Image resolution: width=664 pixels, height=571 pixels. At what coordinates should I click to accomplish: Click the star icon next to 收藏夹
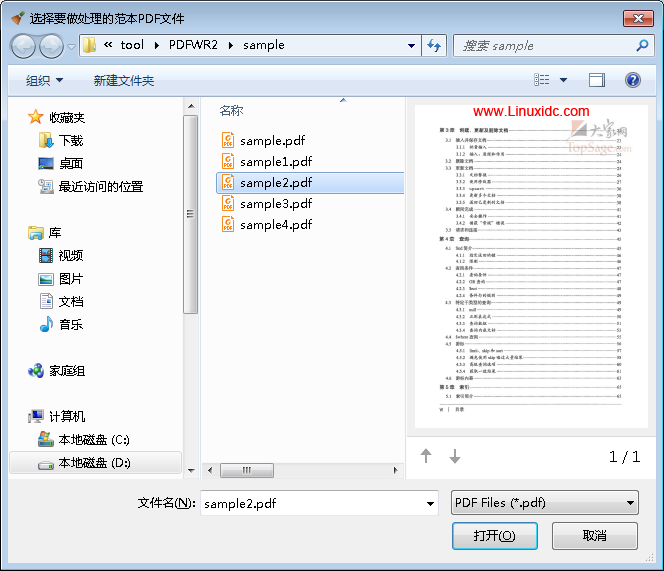point(36,116)
